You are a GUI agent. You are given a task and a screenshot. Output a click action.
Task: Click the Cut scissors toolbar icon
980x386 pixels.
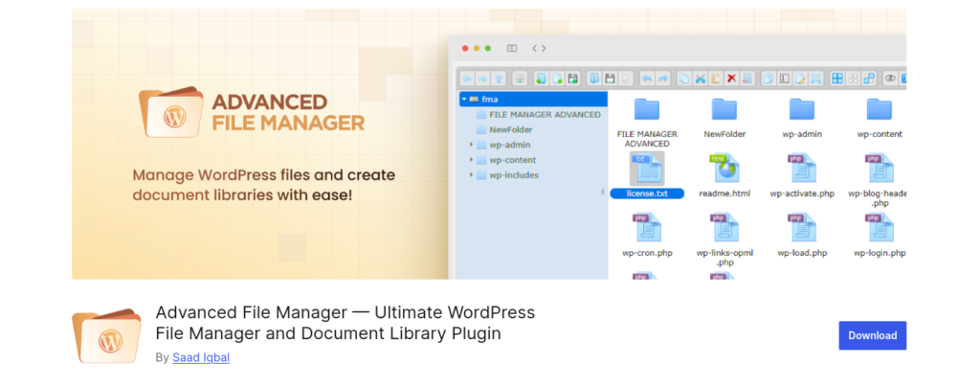click(x=701, y=79)
